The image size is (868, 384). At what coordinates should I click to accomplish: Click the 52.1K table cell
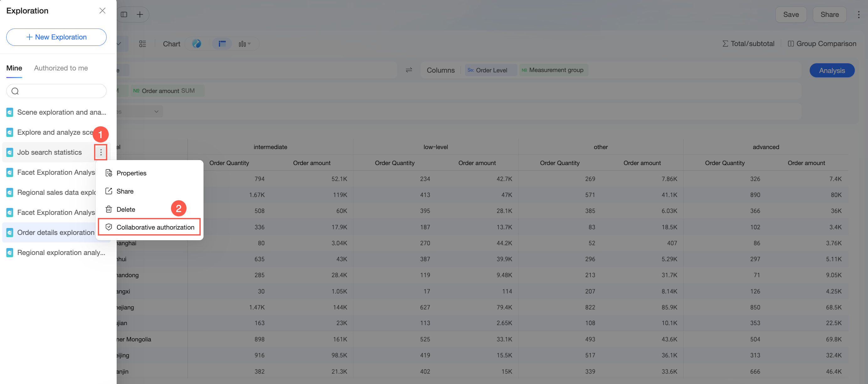(x=339, y=179)
